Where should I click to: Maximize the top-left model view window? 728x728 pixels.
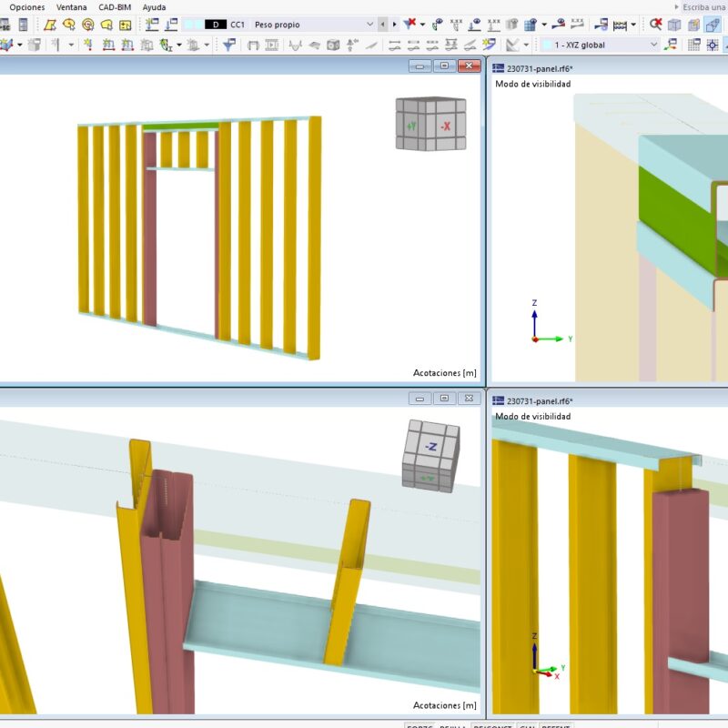click(444, 66)
